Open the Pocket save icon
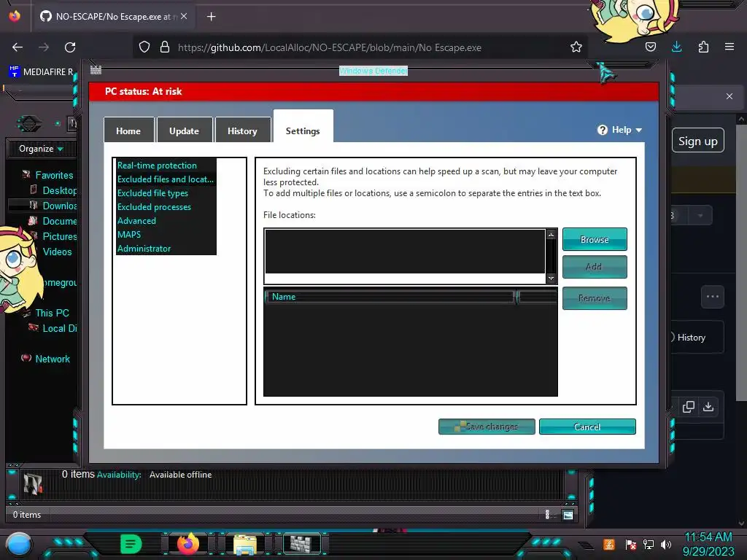The width and height of the screenshot is (747, 560). (x=650, y=47)
